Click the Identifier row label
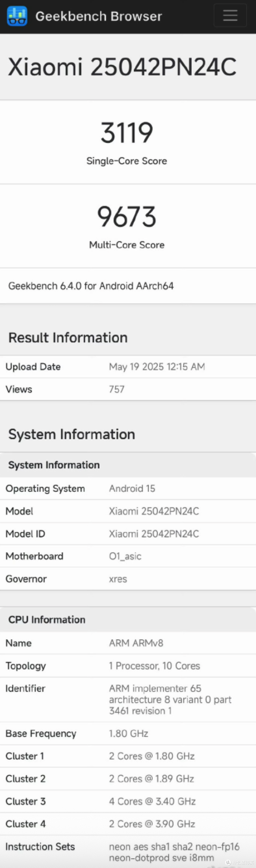Image resolution: width=256 pixels, height=868 pixels. coord(25,688)
